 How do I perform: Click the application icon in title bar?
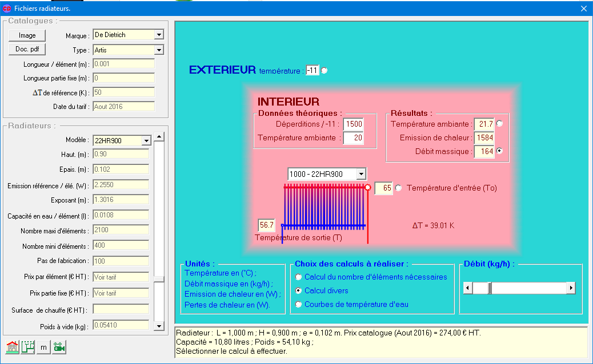pyautogui.click(x=7, y=9)
